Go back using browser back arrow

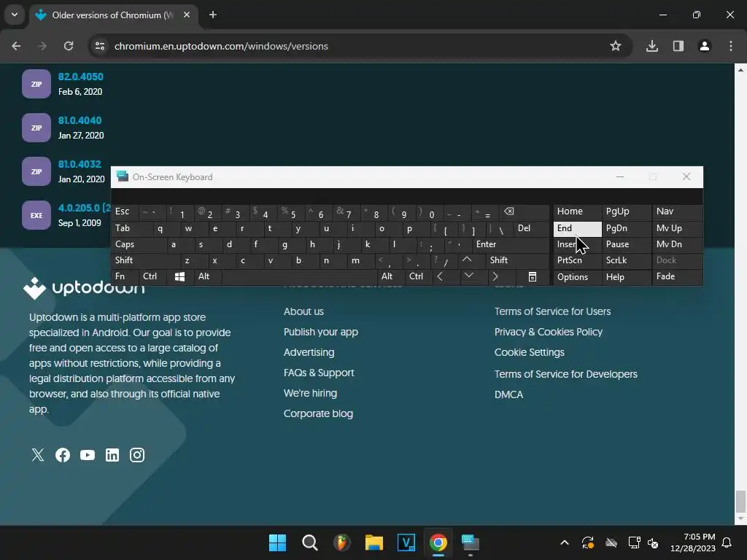point(16,46)
